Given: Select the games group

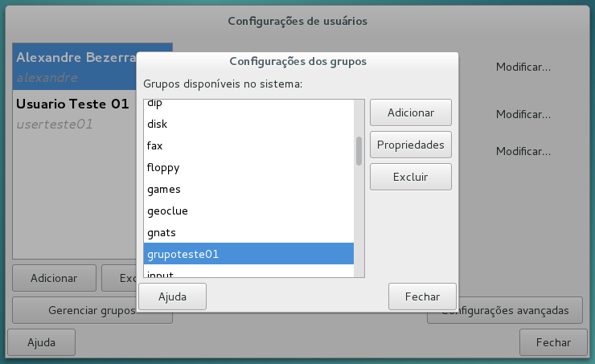Looking at the screenshot, I should coord(248,189).
